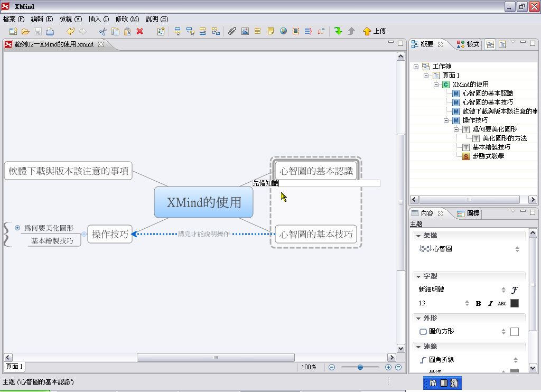541x392 pixels.
Task: Select the 操作技巧 topic on canvas
Action: tap(110, 235)
